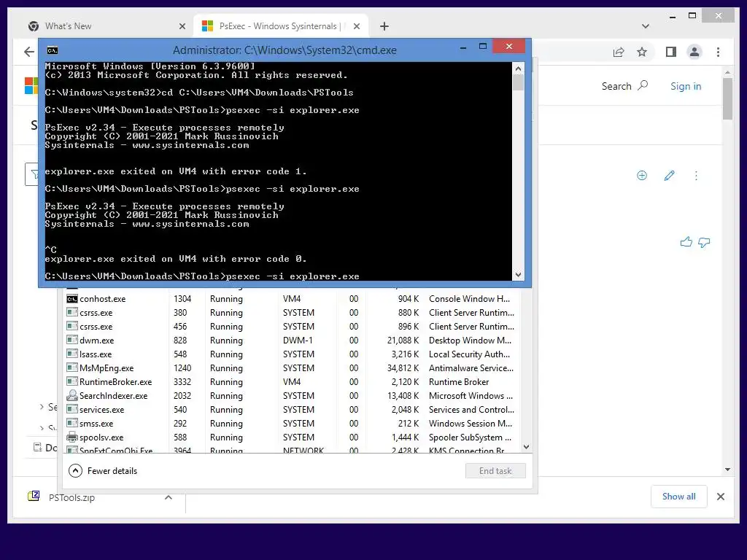Click the SearchIndexer.exe process icon
The image size is (747, 560).
click(72, 395)
